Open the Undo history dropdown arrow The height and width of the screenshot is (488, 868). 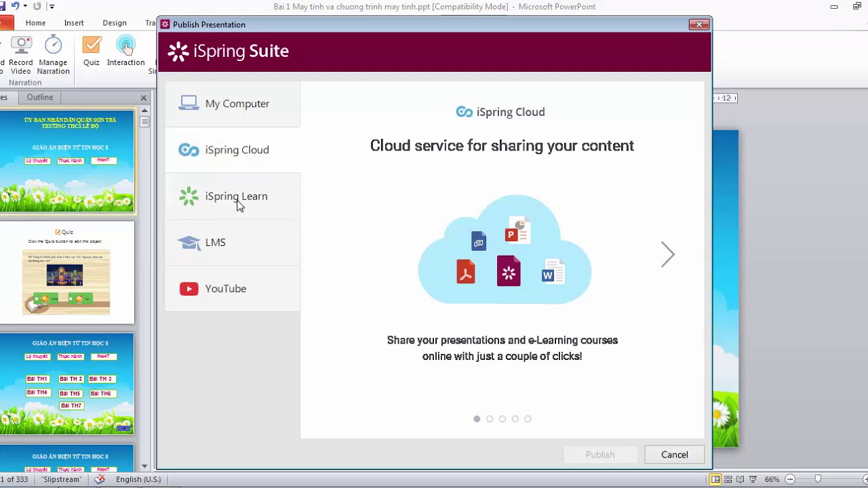pos(25,6)
